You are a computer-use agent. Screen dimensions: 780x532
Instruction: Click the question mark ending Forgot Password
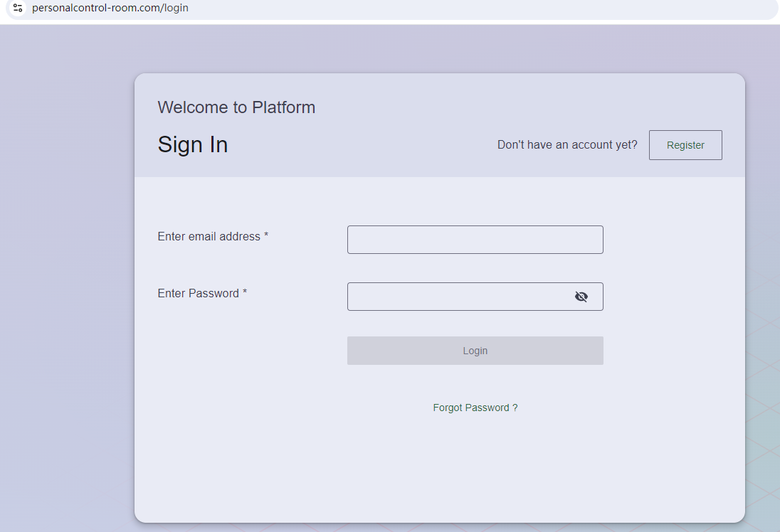point(515,408)
